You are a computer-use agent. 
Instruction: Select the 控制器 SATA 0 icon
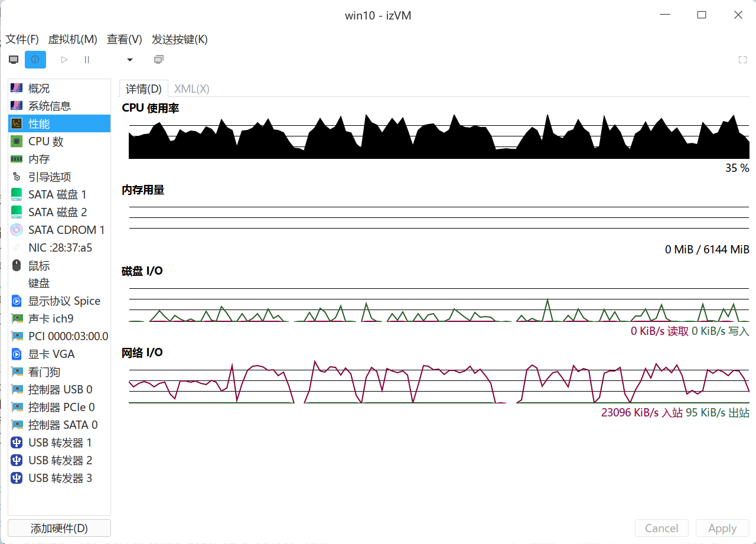(x=17, y=425)
